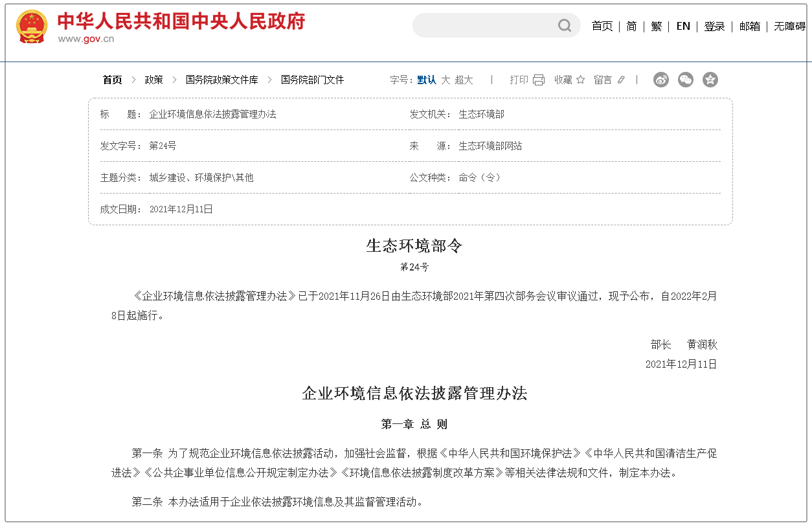This screenshot has width=812, height=525.
Task: Share to QQ Zone star icon
Action: [710, 80]
